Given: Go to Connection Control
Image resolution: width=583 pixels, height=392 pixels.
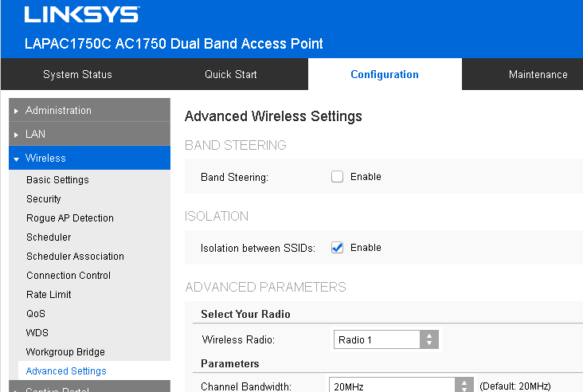Looking at the screenshot, I should click(68, 276).
